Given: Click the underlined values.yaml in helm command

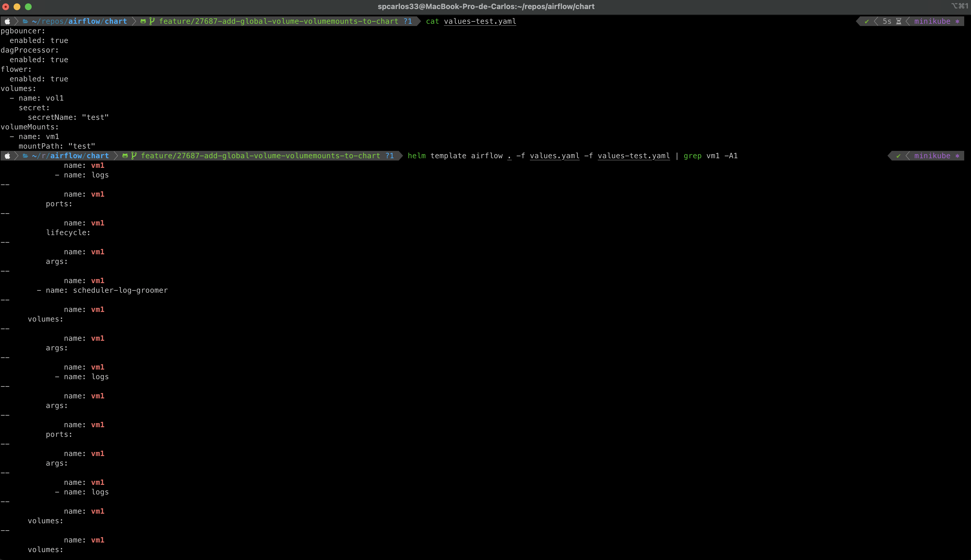Looking at the screenshot, I should coord(554,156).
